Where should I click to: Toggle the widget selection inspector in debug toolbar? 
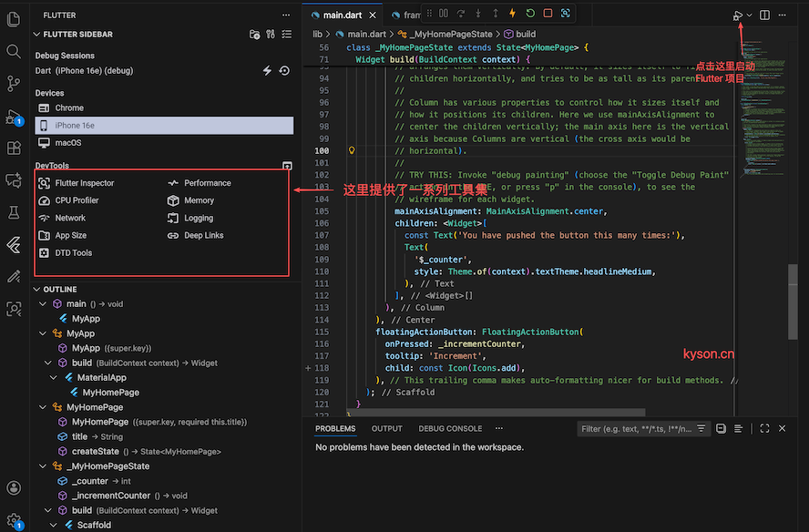tap(566, 14)
